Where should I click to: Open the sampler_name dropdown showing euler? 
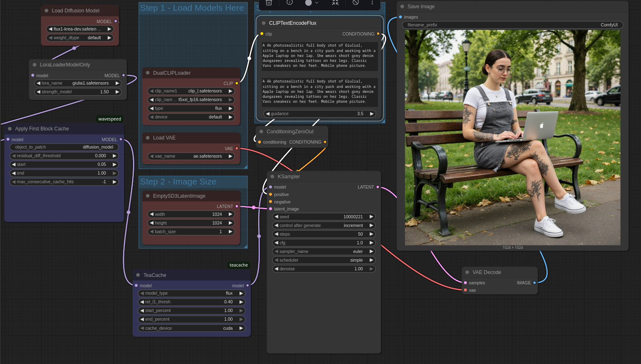324,251
